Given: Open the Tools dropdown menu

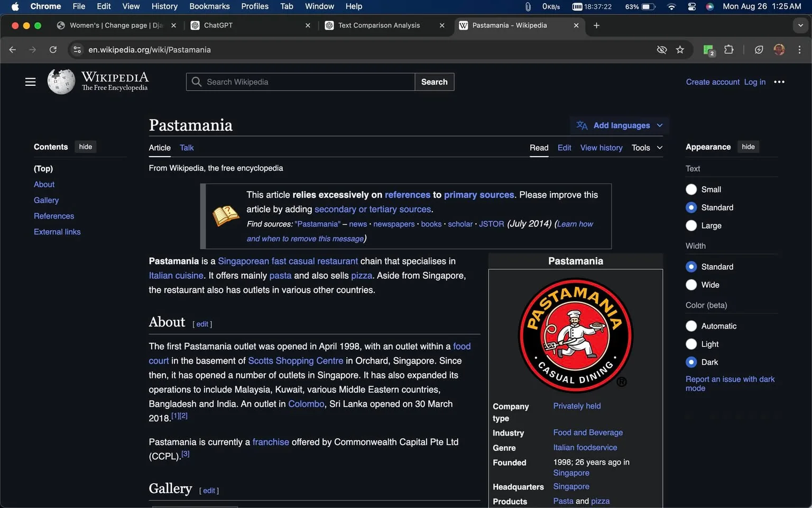Looking at the screenshot, I should pyautogui.click(x=647, y=148).
